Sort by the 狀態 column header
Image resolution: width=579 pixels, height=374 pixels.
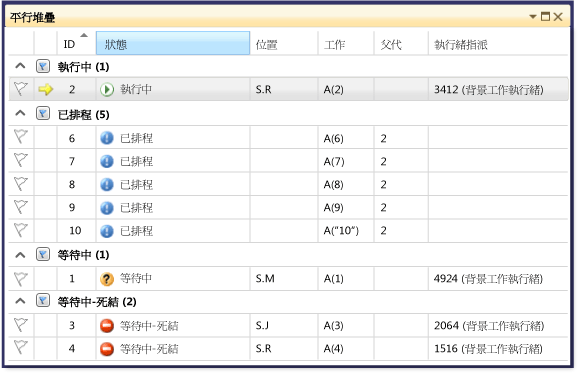[173, 43]
